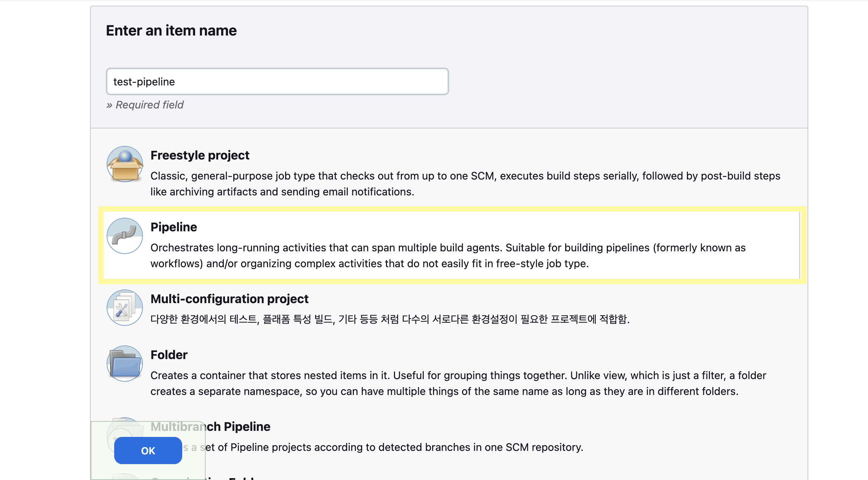
Task: Click the Freestyle project description text
Action: tap(465, 184)
